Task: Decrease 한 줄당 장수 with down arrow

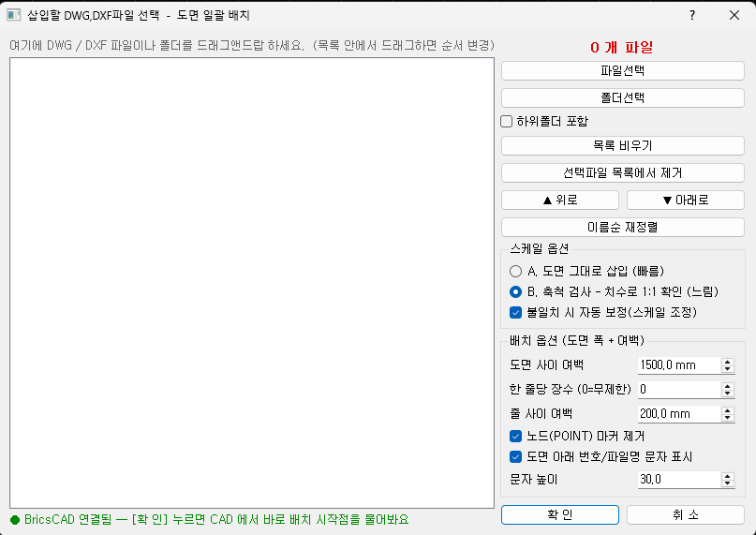Action: pyautogui.click(x=728, y=394)
